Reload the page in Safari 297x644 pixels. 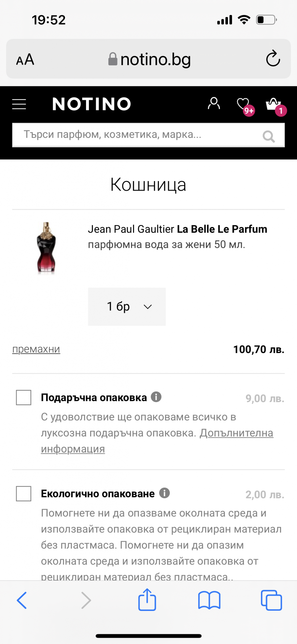click(273, 58)
